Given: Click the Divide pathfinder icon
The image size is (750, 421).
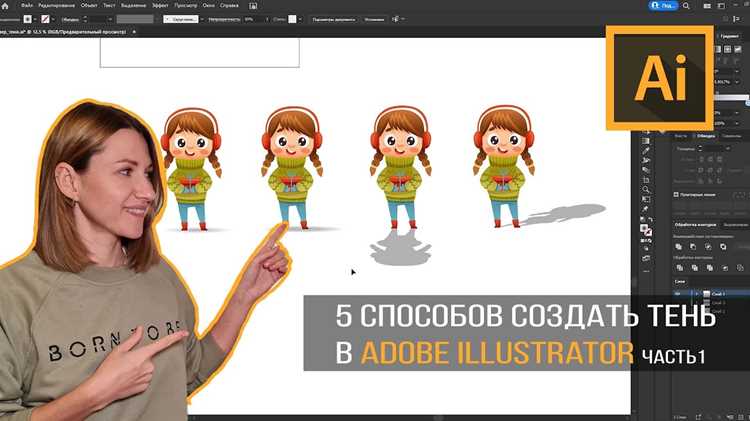Looking at the screenshot, I should [x=680, y=268].
